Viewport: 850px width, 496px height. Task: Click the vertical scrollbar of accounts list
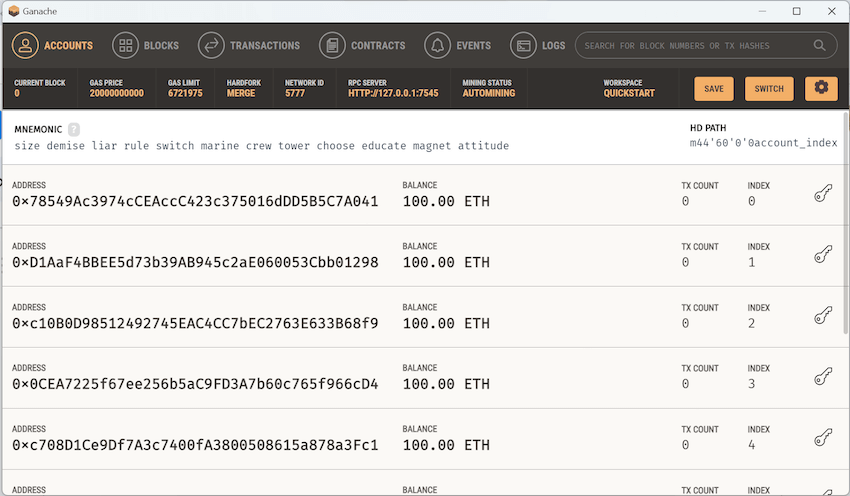coord(846,222)
